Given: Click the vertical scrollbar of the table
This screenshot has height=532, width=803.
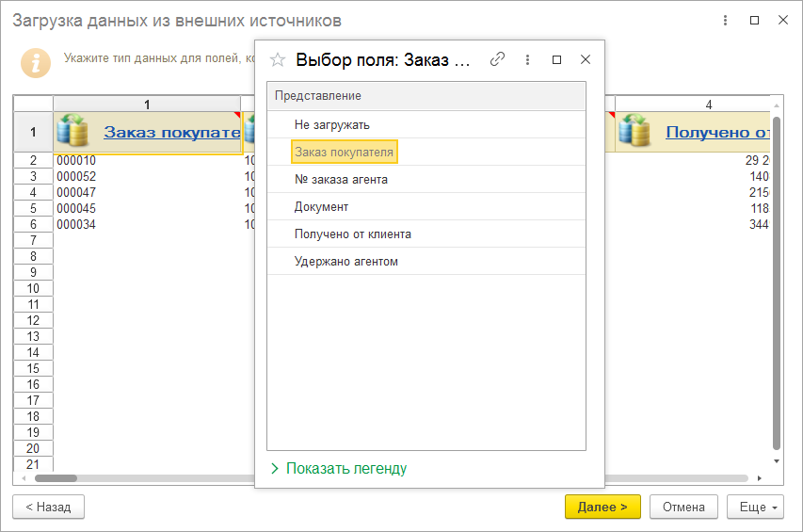Looking at the screenshot, I should click(777, 282).
